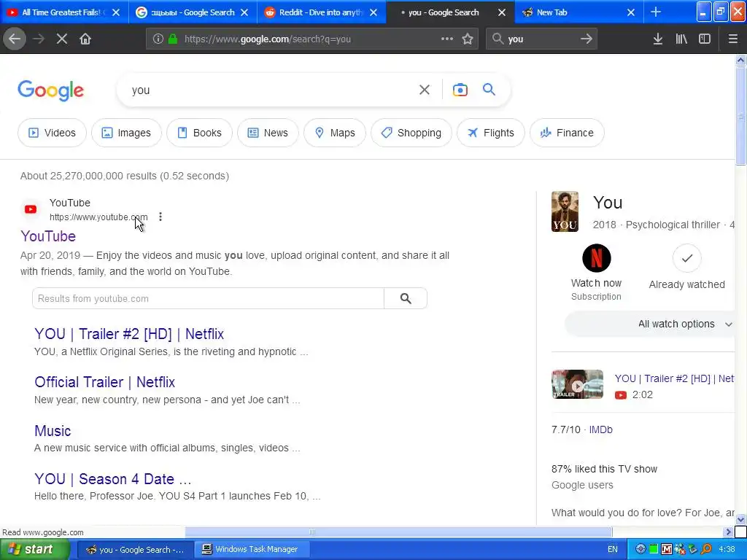Screen dimensions: 747x560
Task: Click the horizontal scrollbar right arrow
Action: (728, 532)
